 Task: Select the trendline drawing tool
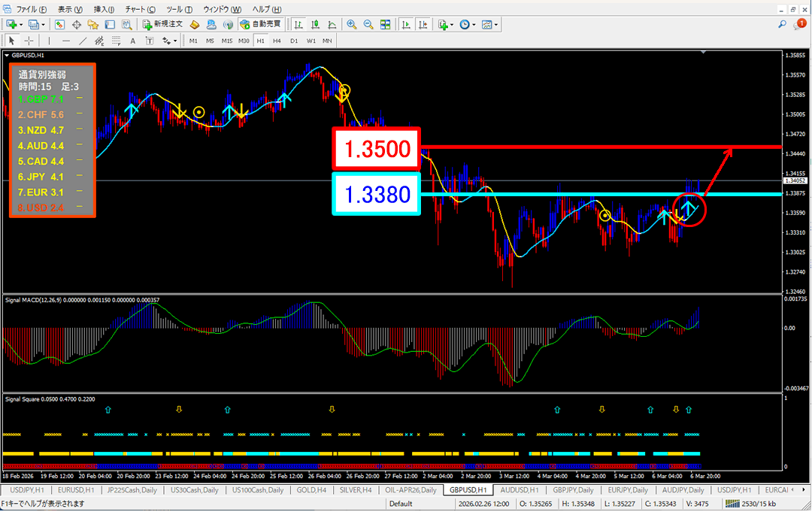83,41
